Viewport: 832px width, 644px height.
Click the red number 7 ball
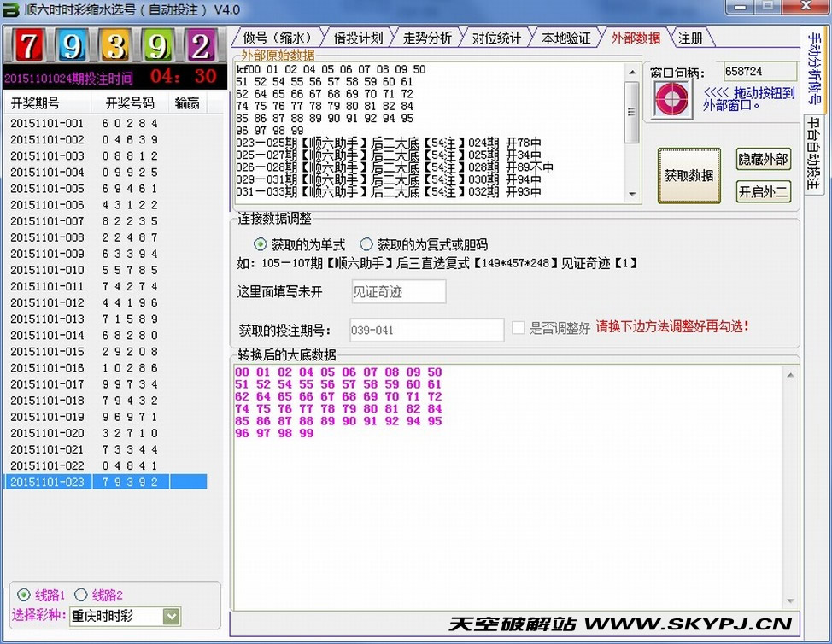(27, 46)
